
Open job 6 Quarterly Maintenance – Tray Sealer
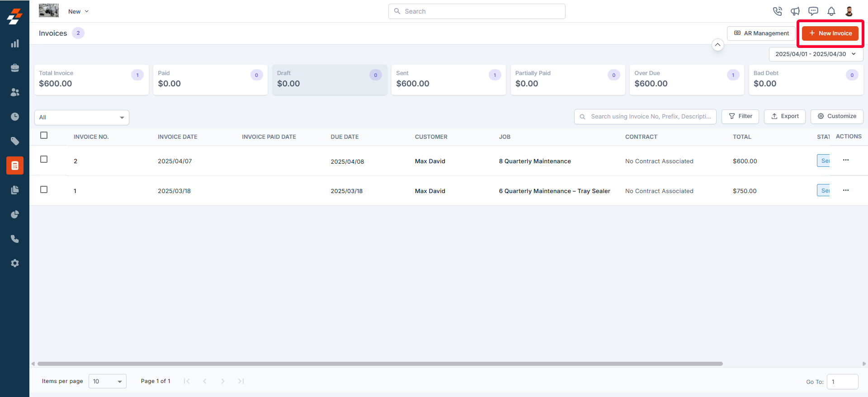point(555,191)
